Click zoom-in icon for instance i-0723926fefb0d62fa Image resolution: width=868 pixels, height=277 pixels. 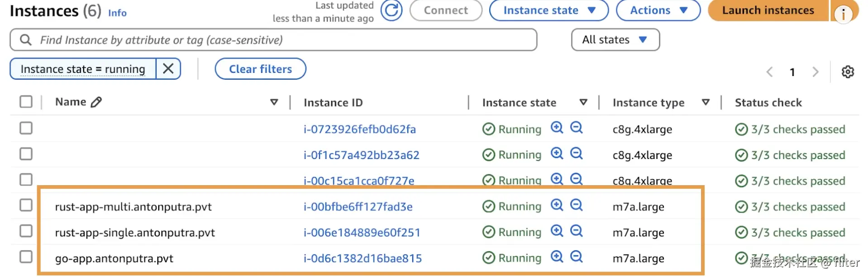click(x=557, y=128)
